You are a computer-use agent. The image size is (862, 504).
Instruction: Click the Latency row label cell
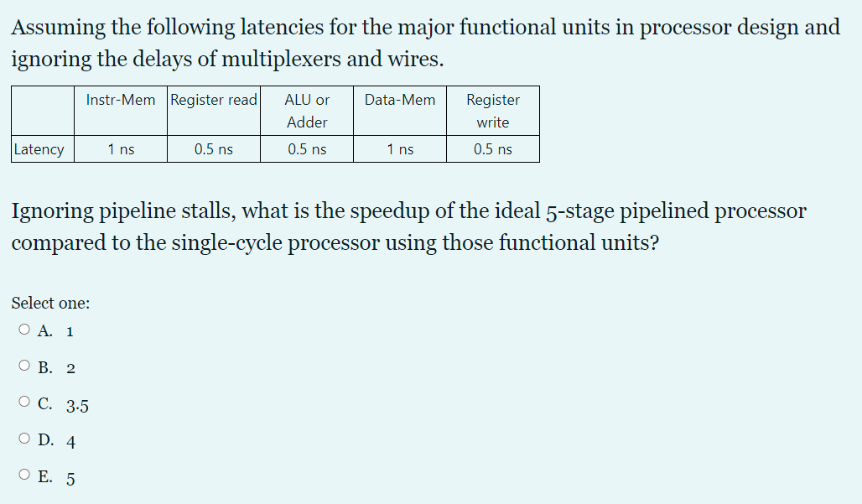click(40, 149)
